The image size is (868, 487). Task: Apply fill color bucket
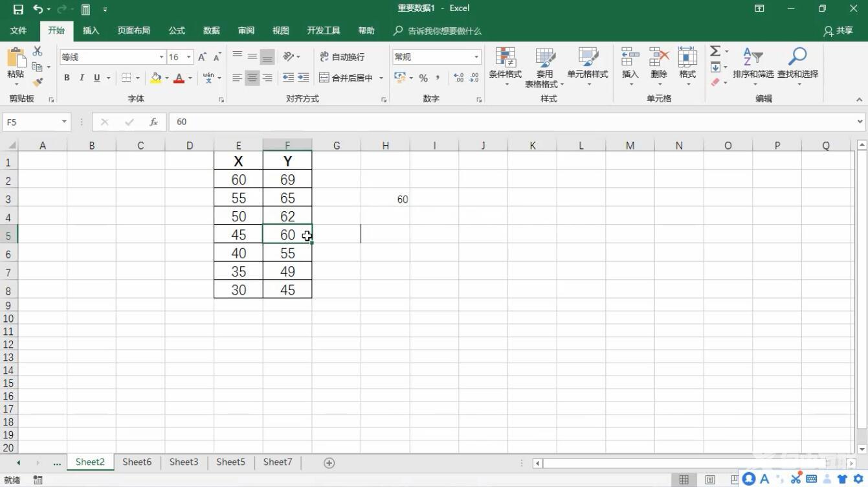[156, 78]
